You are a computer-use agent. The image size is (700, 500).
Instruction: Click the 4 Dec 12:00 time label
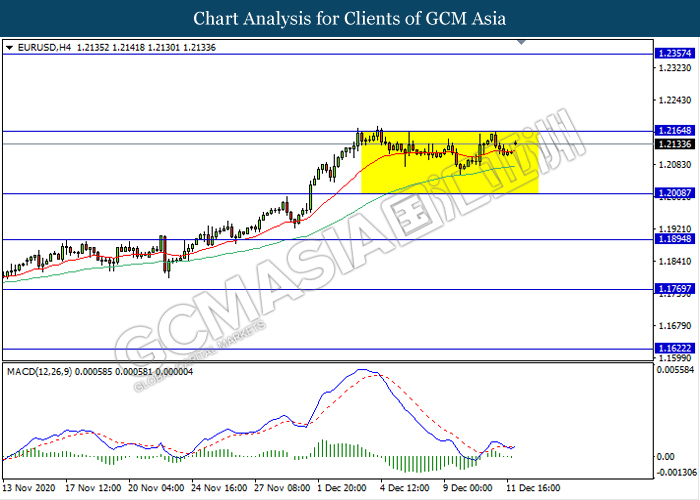tap(404, 488)
